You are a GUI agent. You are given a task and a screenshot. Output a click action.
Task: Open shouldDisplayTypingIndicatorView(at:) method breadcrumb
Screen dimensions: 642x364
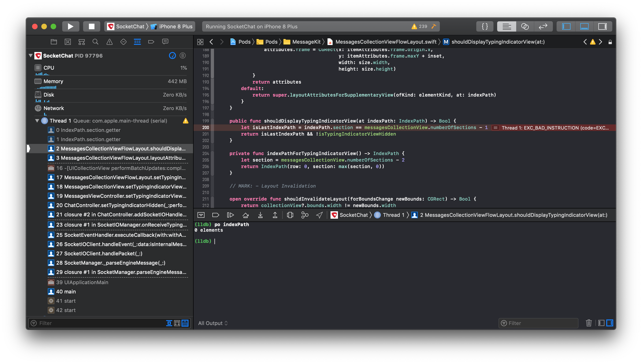tap(494, 42)
